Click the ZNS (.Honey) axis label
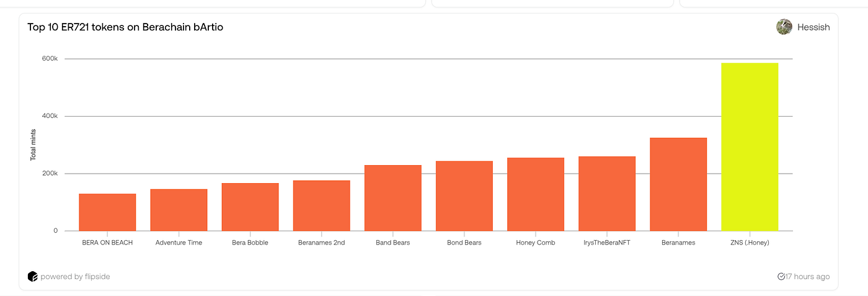 tap(750, 243)
